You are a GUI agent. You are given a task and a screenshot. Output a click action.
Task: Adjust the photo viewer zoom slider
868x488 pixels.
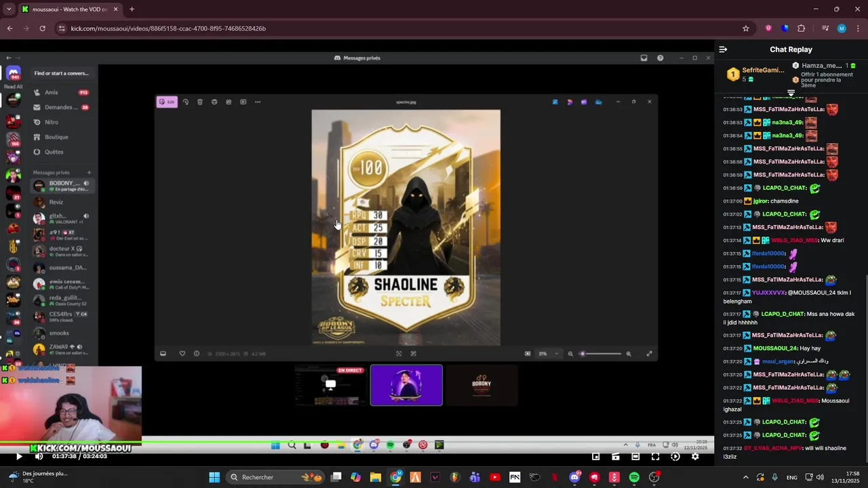(x=601, y=354)
